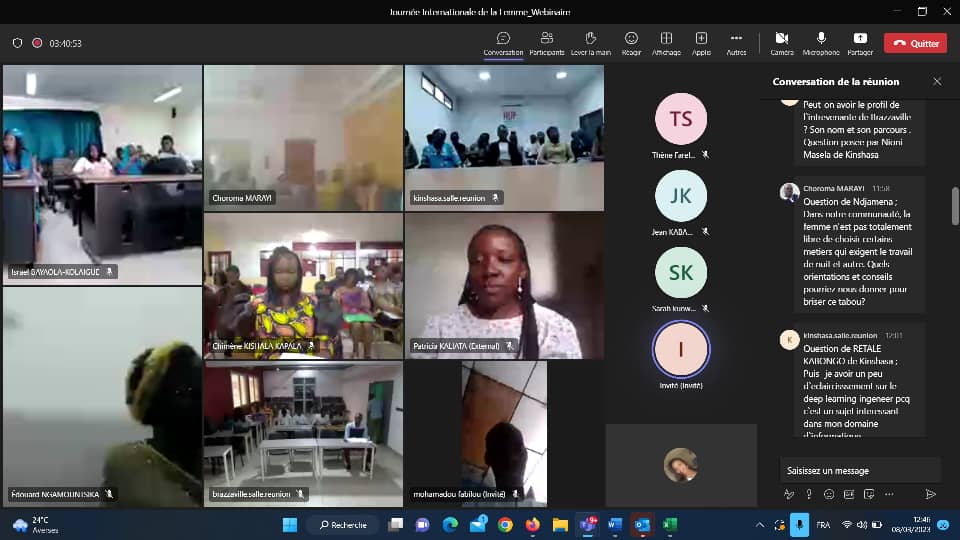Image resolution: width=960 pixels, height=540 pixels.
Task: Open emoji picker in message toolbar
Action: click(x=829, y=494)
